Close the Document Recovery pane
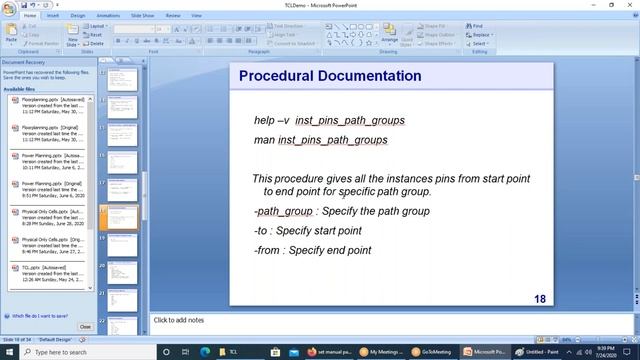 [x=85, y=327]
